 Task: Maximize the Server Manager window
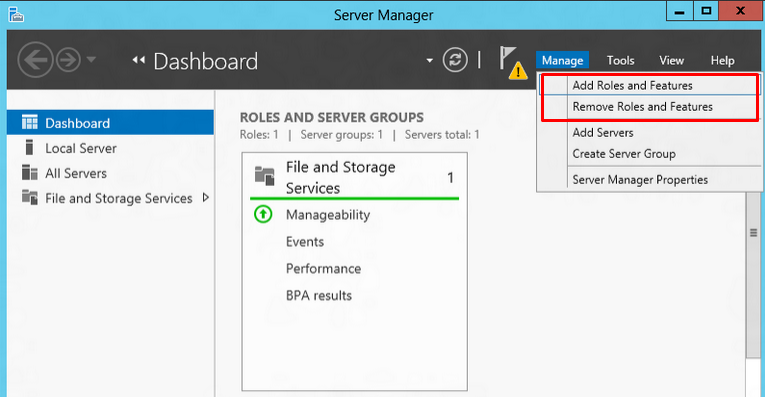click(x=706, y=11)
